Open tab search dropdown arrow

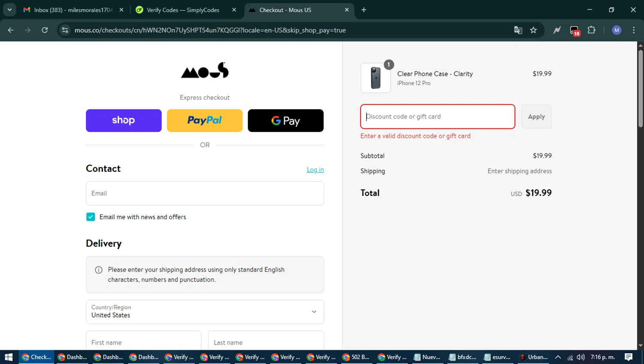click(9, 10)
